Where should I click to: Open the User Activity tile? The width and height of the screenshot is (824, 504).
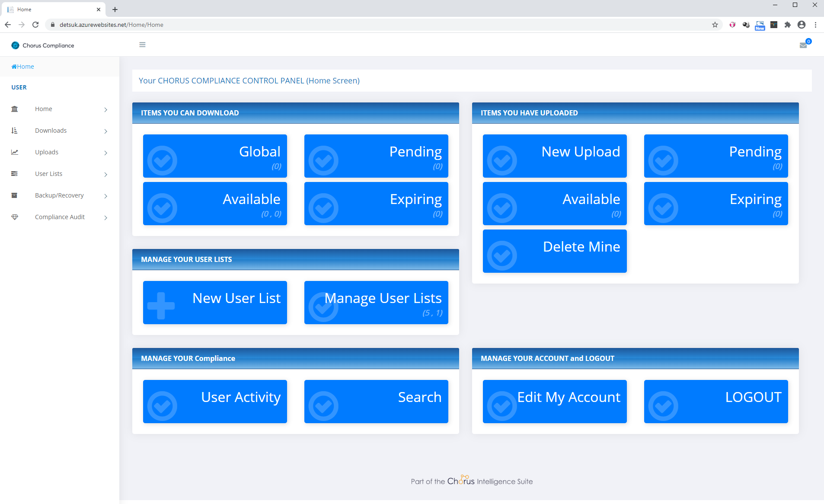pos(215,402)
